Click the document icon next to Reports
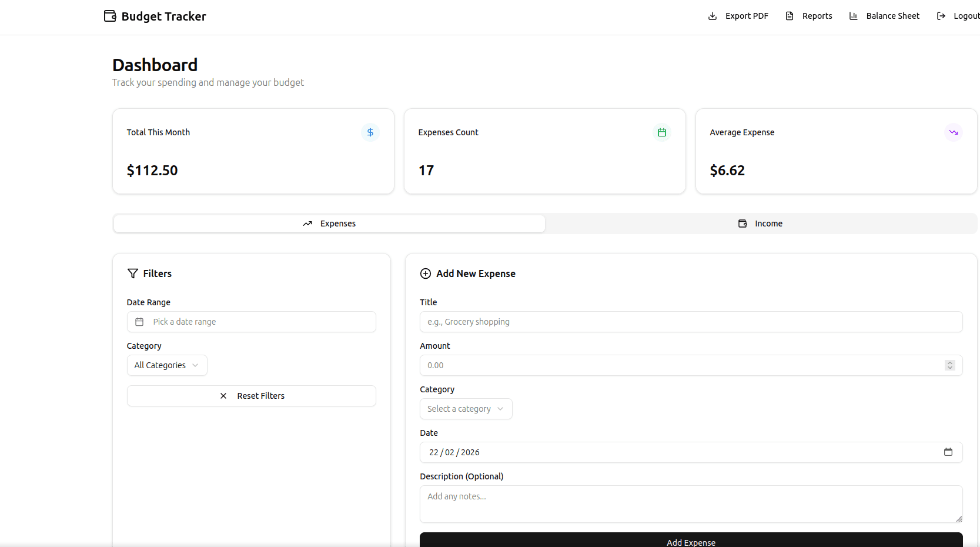This screenshot has height=547, width=980. (x=790, y=16)
